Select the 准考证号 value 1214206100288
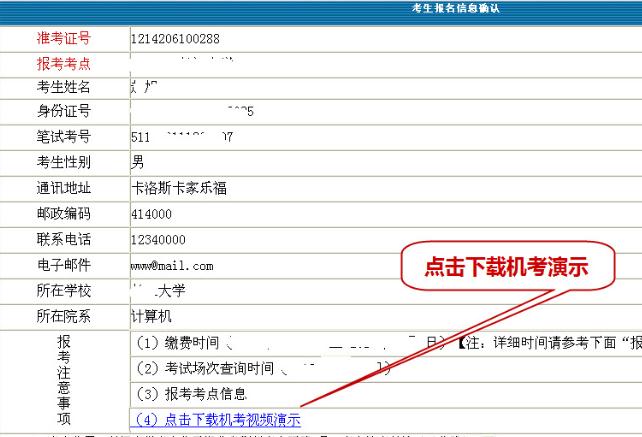The width and height of the screenshot is (642, 437). coord(175,39)
